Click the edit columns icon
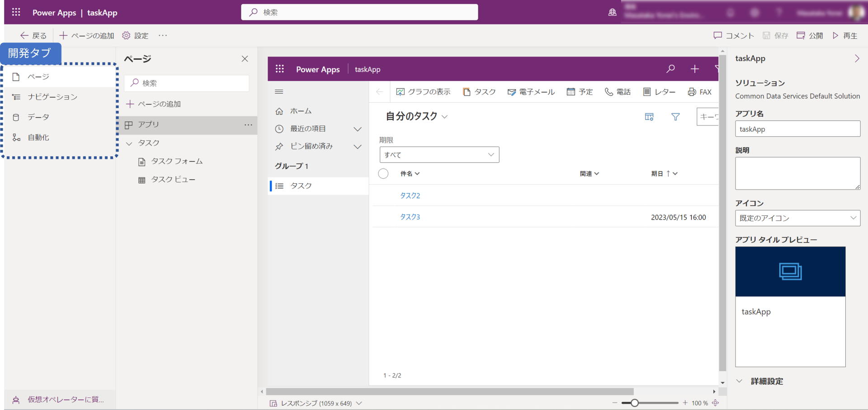The height and width of the screenshot is (410, 868). pos(649,117)
